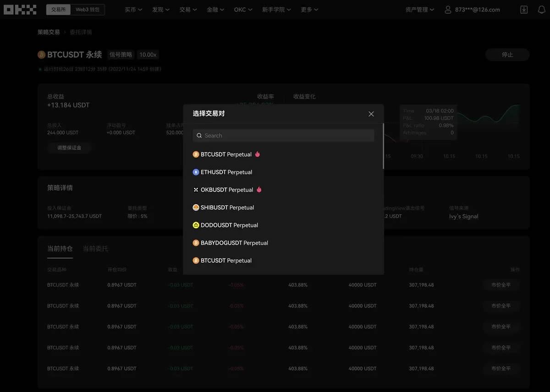This screenshot has height=392, width=550.
Task: Click the yellow DODOUSDT coin icon
Action: click(196, 225)
